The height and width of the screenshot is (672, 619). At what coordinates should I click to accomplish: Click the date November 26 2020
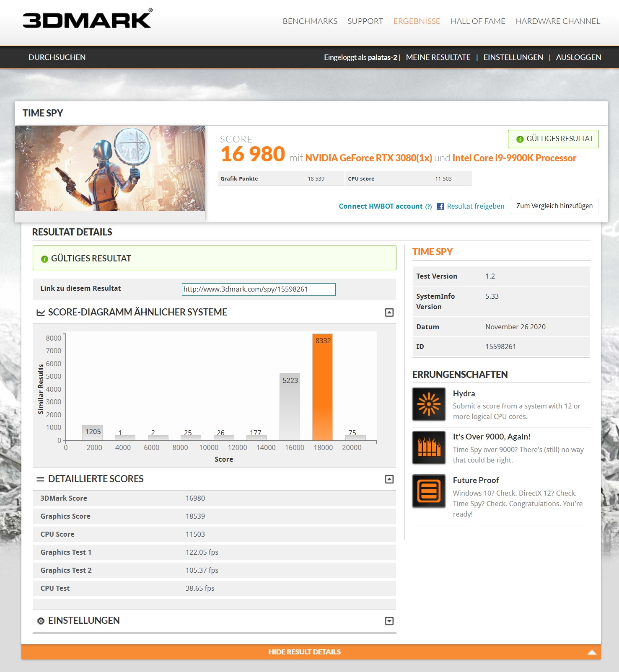[515, 327]
